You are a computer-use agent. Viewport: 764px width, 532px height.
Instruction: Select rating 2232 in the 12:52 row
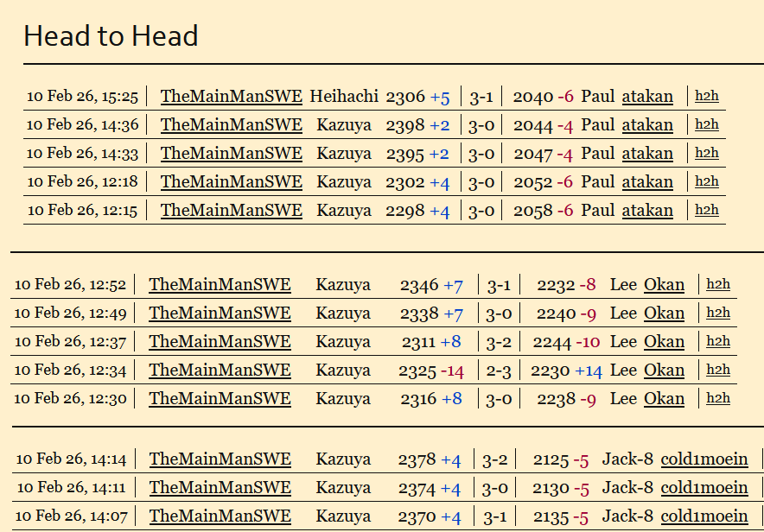(x=557, y=285)
